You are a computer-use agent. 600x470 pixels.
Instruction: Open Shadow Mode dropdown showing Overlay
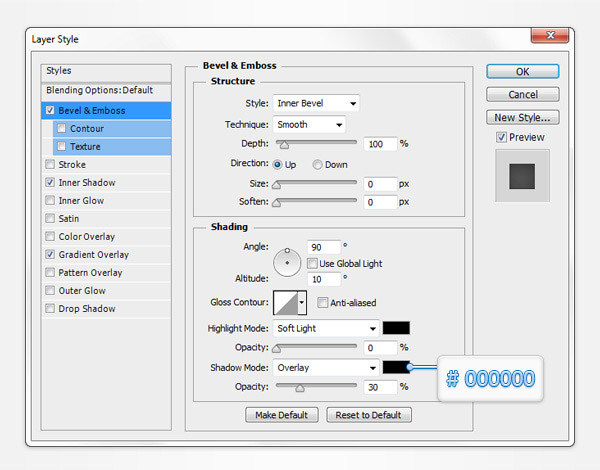(x=326, y=368)
